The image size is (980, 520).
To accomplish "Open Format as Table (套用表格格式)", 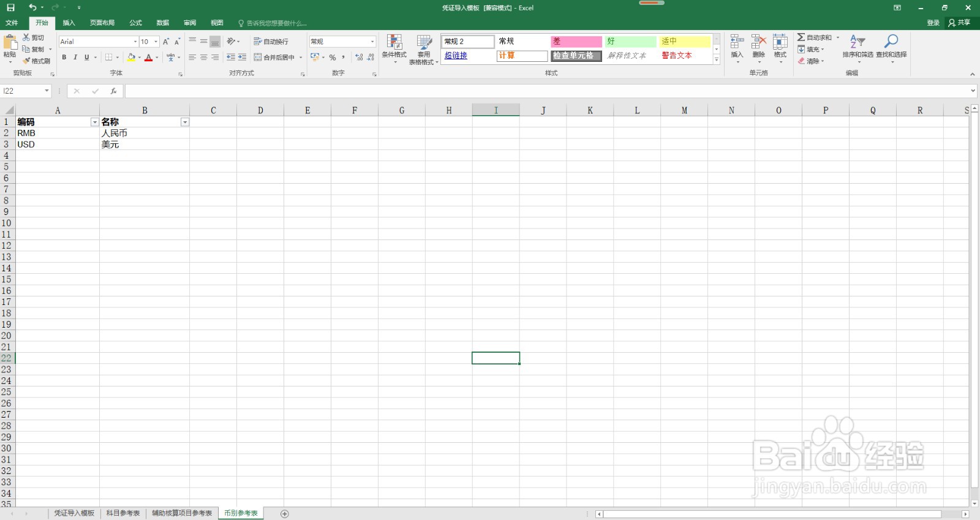I will (x=423, y=49).
